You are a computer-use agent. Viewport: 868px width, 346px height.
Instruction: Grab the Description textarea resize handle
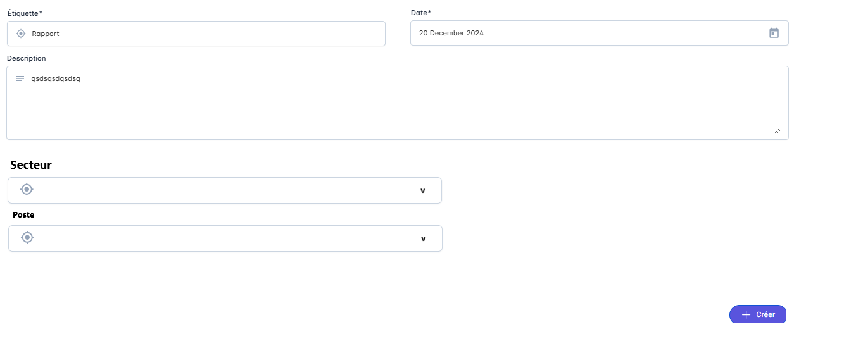point(777,130)
